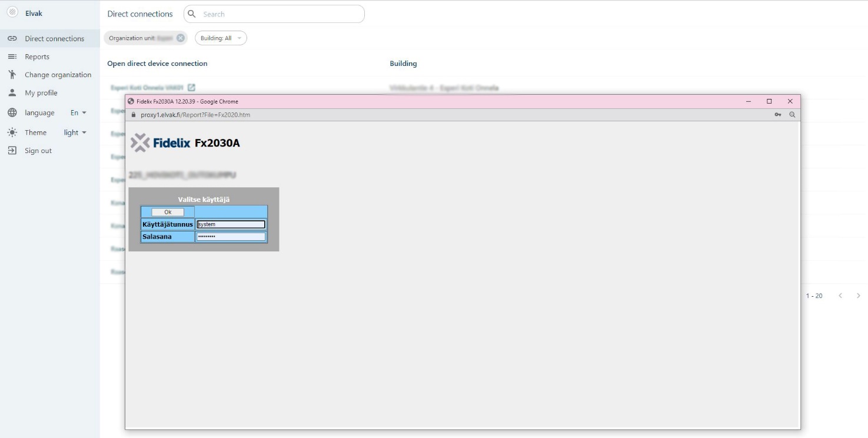Go to next page of connections

(859, 296)
